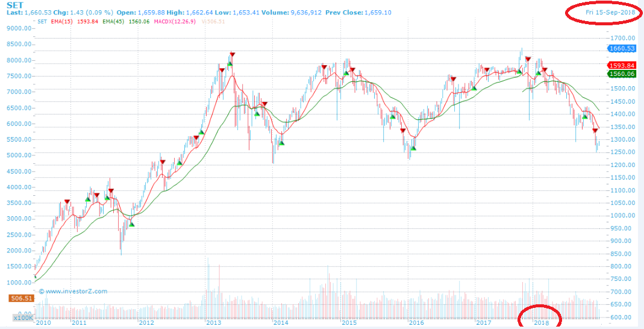Click the green buy marker at early-2016 low
The height and width of the screenshot is (329, 644).
413,148
